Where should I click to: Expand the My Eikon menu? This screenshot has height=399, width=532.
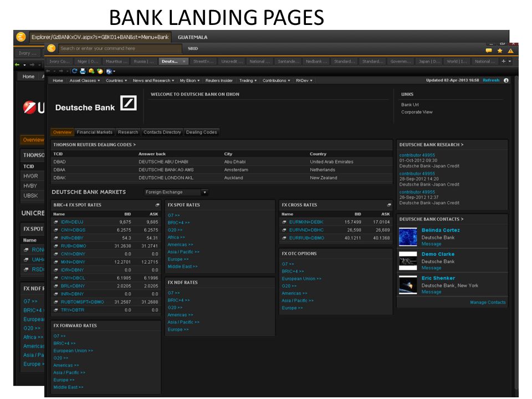coord(190,80)
